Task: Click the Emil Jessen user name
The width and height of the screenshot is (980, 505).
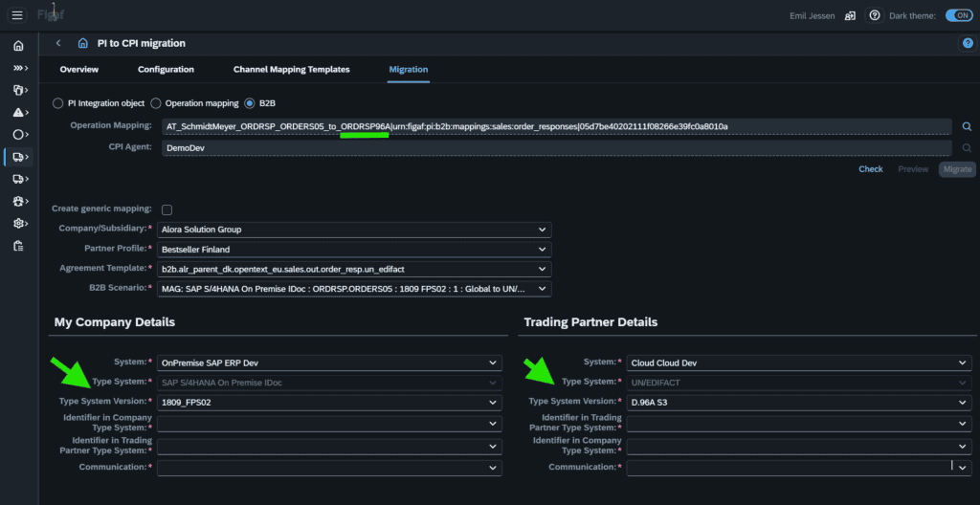Action: (812, 16)
